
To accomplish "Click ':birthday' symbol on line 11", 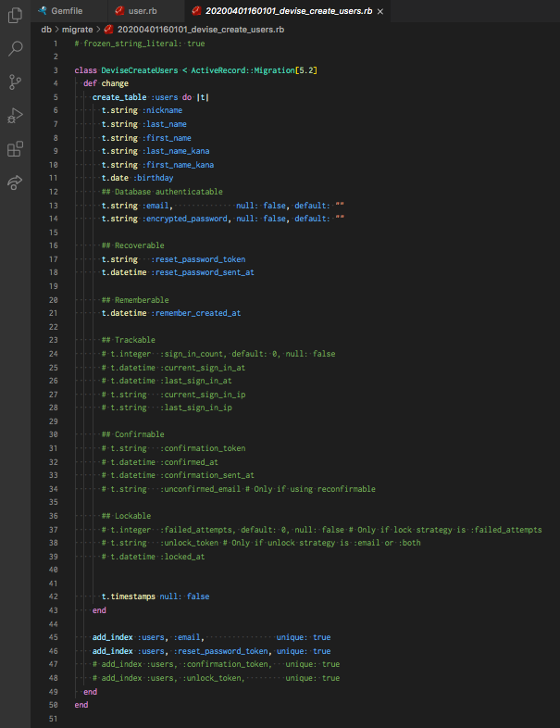I will pos(153,178).
